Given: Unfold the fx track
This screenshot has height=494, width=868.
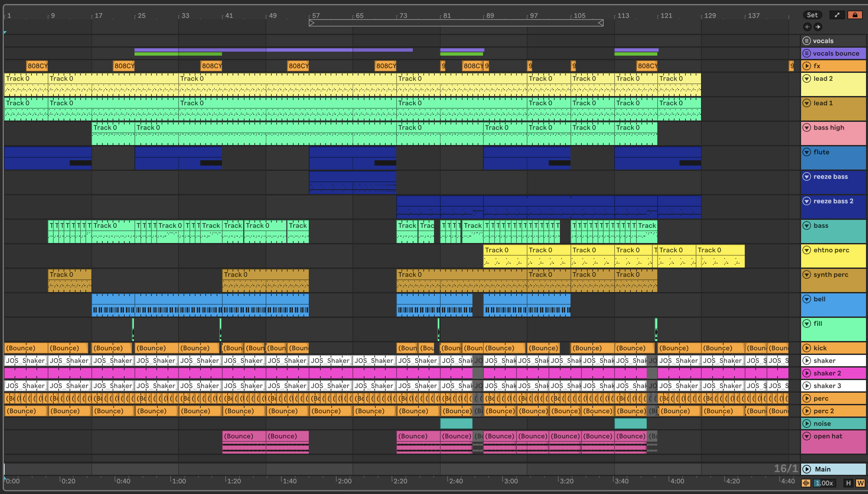Looking at the screenshot, I should coord(807,66).
